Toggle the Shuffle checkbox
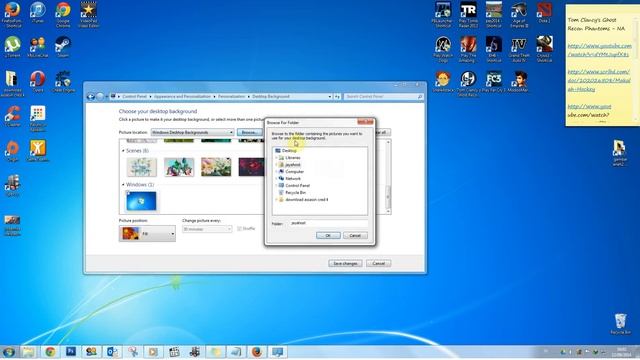The width and height of the screenshot is (640, 360). (239, 229)
